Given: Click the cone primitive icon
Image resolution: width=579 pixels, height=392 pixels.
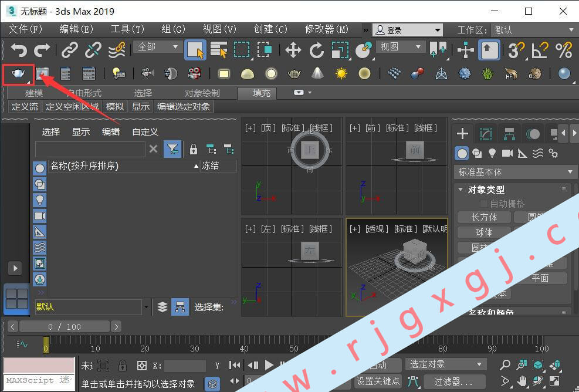Looking at the screenshot, I should pos(317,73).
